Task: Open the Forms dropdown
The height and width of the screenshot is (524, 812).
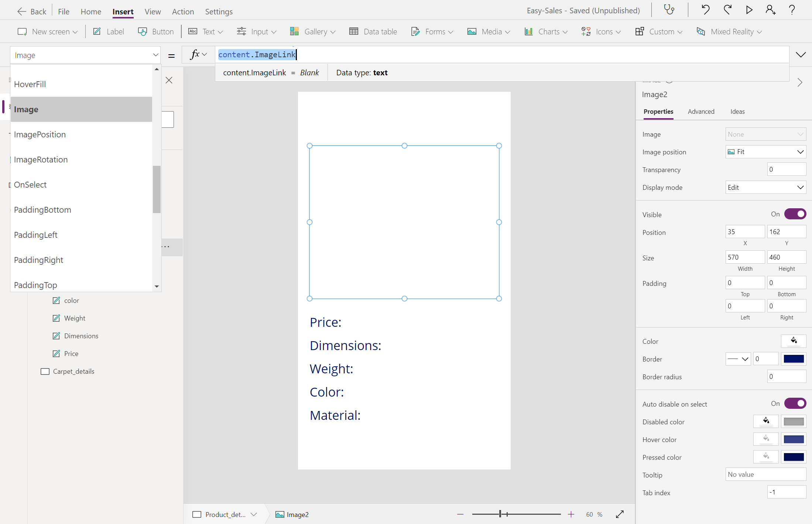Action: click(x=432, y=32)
